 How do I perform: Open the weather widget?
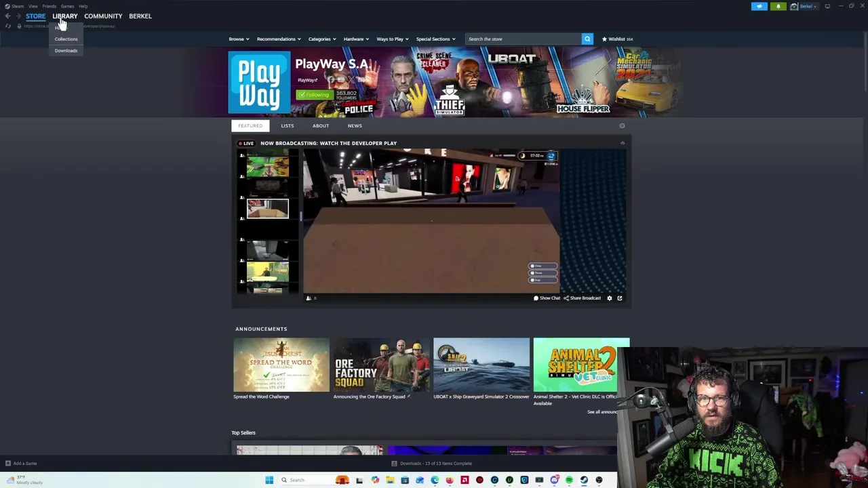(24, 480)
